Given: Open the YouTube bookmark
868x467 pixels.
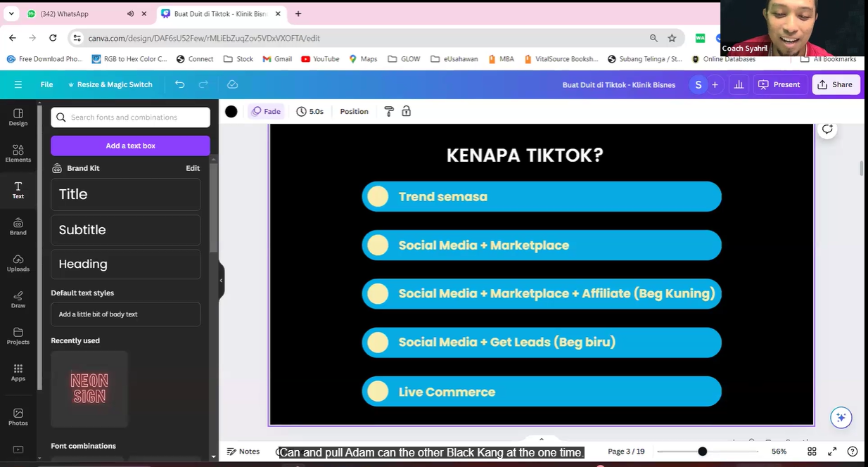Looking at the screenshot, I should coord(320,59).
